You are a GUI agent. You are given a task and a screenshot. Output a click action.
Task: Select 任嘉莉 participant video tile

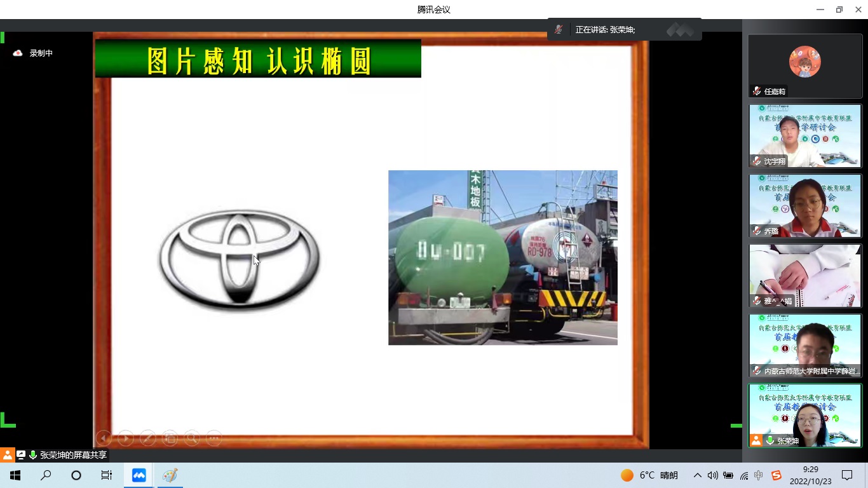click(805, 66)
